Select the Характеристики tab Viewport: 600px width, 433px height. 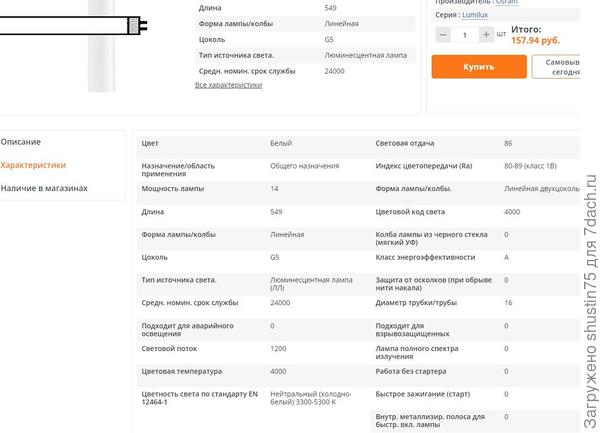click(x=33, y=165)
